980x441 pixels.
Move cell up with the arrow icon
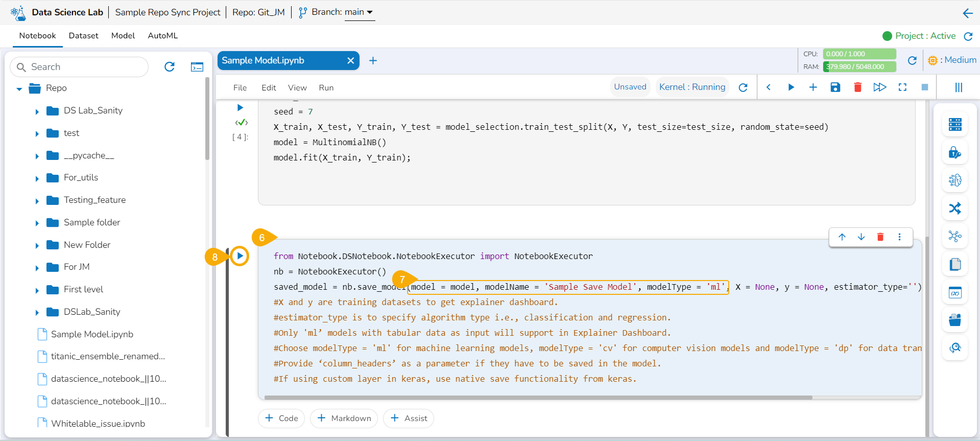click(842, 237)
